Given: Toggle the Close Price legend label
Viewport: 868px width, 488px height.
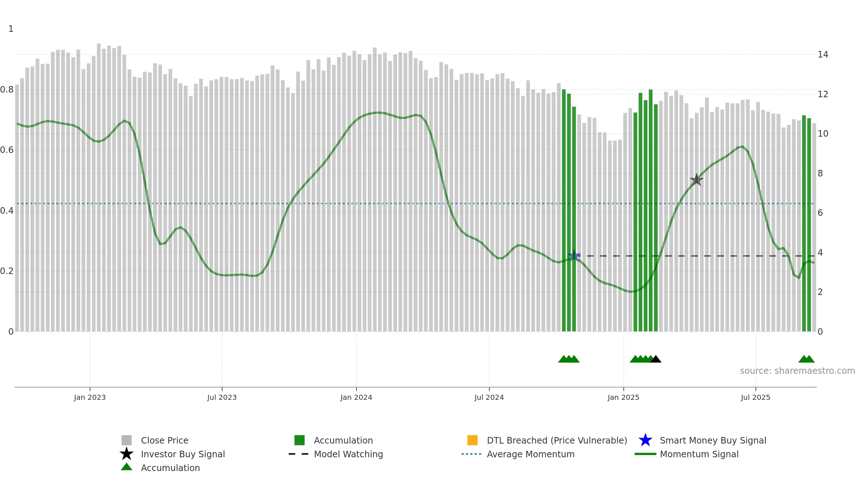Looking at the screenshot, I should (x=165, y=440).
